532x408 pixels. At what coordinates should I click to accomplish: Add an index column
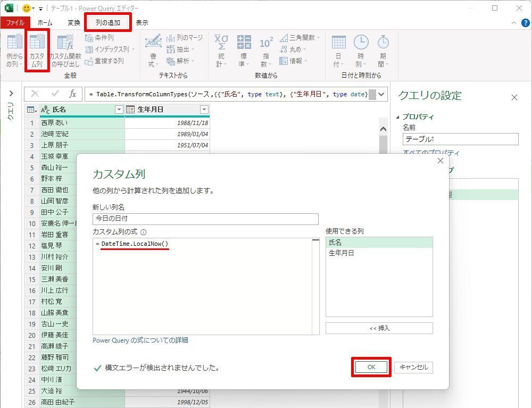tap(110, 49)
